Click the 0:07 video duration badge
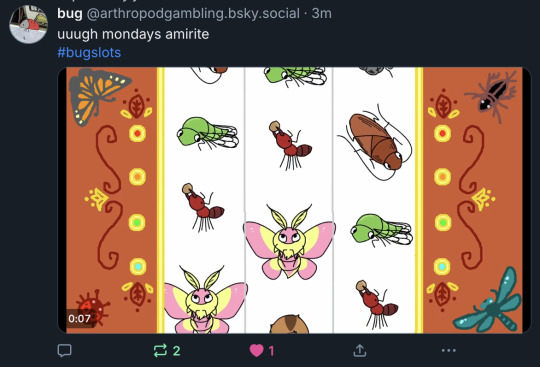This screenshot has width=540, height=367. click(80, 318)
